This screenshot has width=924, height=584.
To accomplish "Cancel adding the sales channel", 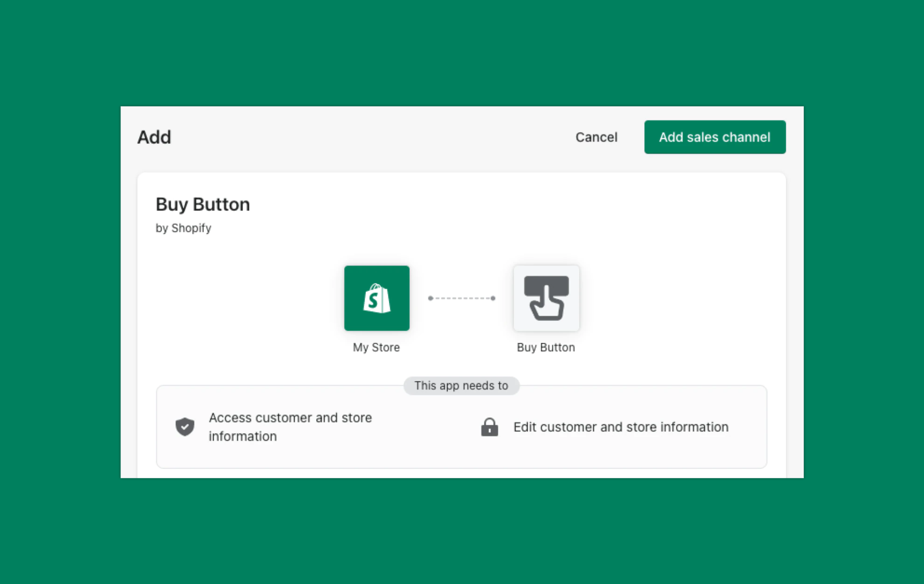I will tap(596, 137).
